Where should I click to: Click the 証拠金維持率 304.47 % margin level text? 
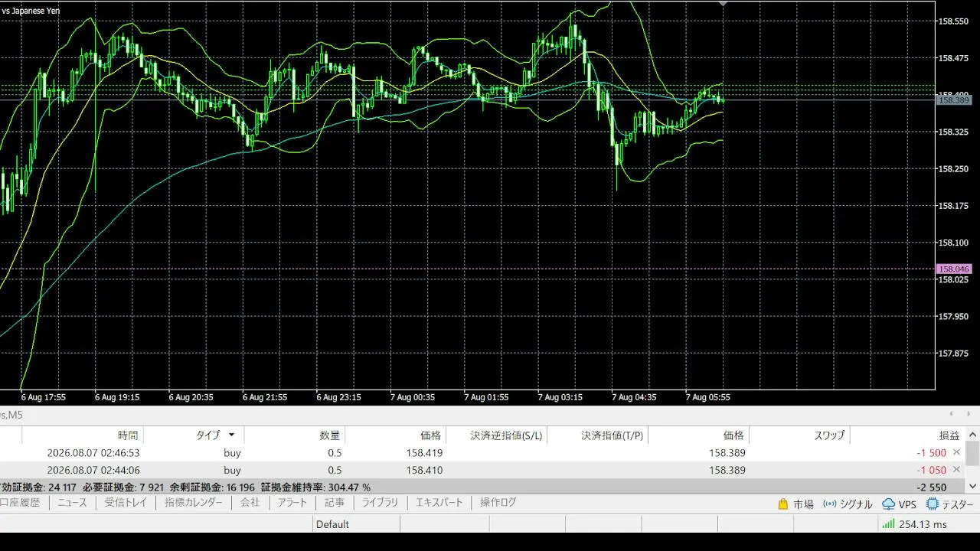point(315,487)
